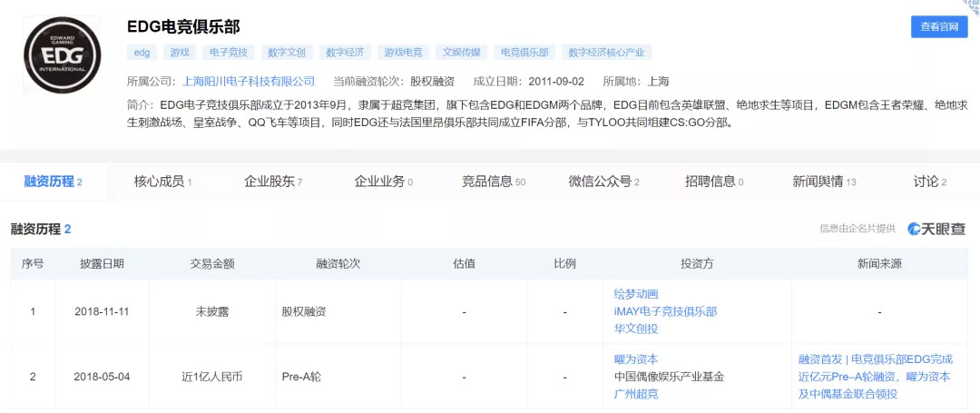Switch to the 竞品信息 tab
980x413 pixels.
pos(494,182)
